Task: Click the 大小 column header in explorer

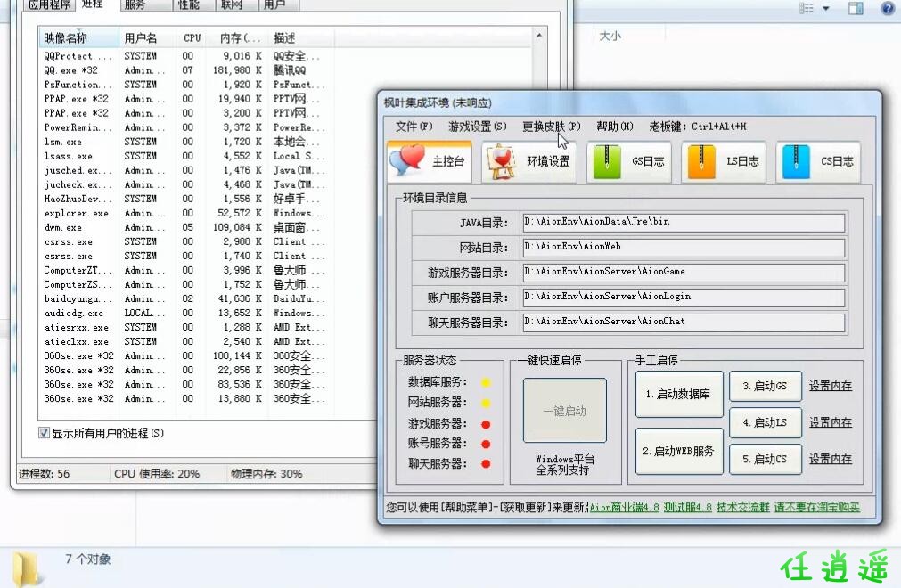Action: click(x=610, y=37)
